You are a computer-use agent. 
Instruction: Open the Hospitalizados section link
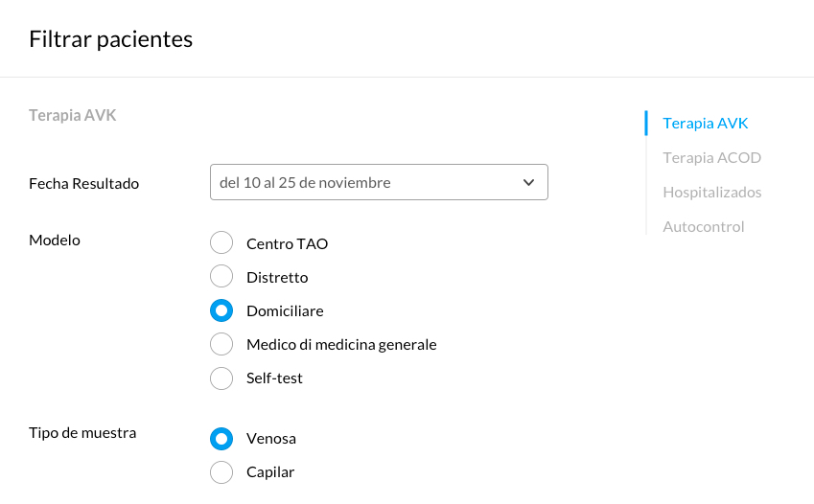point(711,192)
